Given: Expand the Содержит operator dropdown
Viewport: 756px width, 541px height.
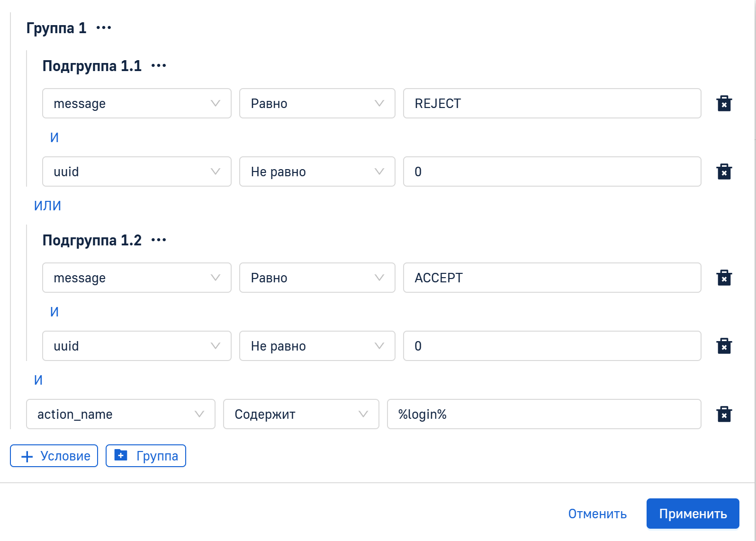Looking at the screenshot, I should pos(301,414).
